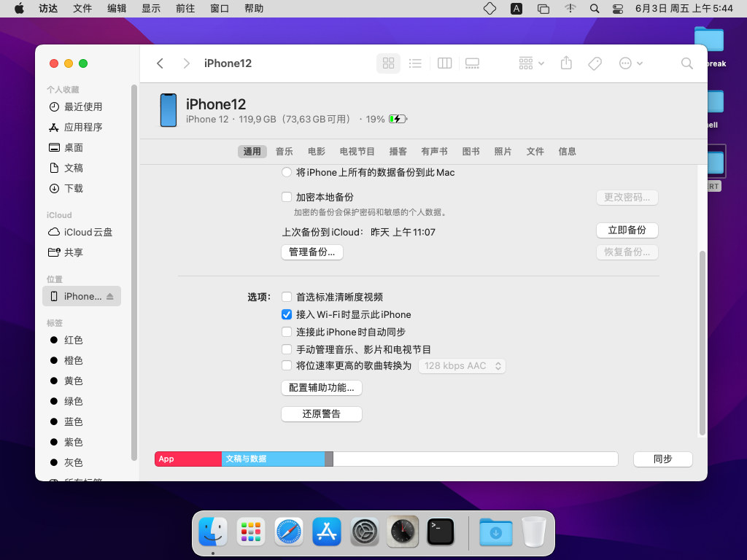Open Terminal from the Dock
This screenshot has height=560, width=747.
coord(441,532)
